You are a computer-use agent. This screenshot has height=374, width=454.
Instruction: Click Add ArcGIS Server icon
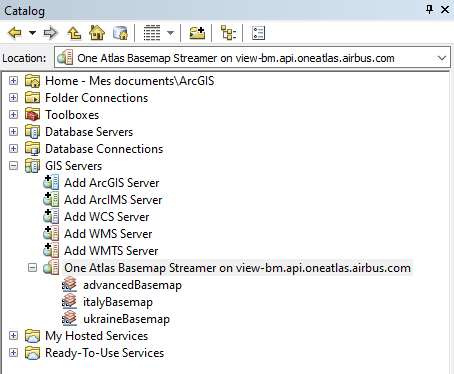click(x=51, y=182)
